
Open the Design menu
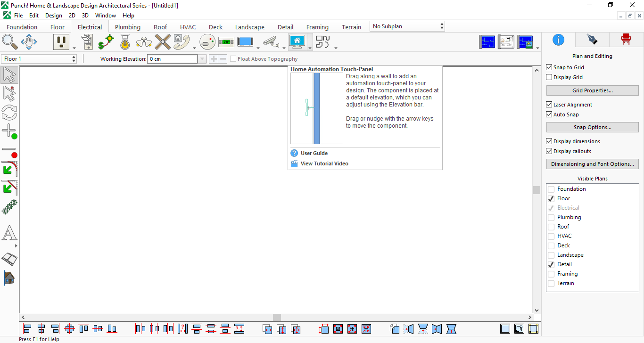tap(54, 16)
